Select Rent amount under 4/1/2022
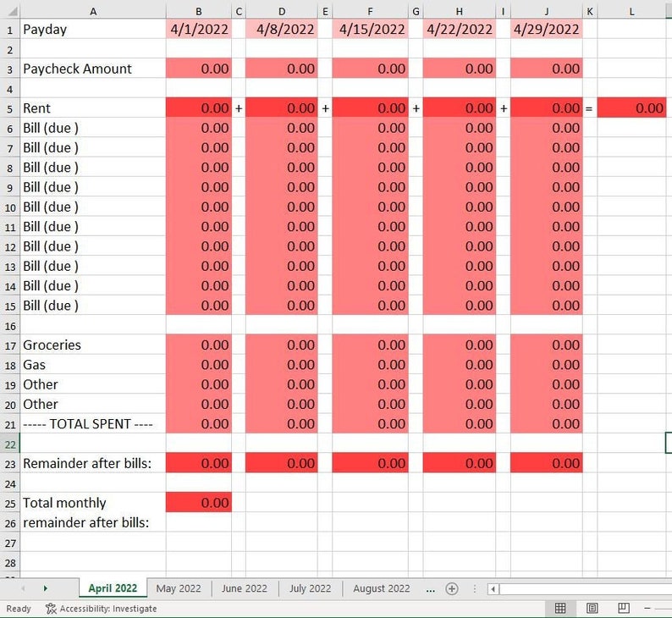Image resolution: width=672 pixels, height=618 pixels. tap(199, 108)
